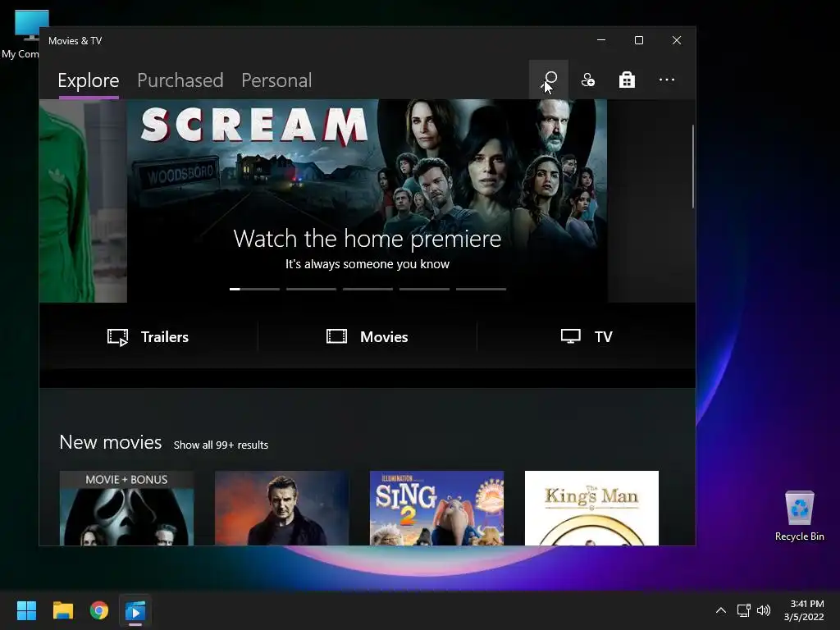Click the network icon in the system tray
This screenshot has width=840, height=630.
coord(743,610)
